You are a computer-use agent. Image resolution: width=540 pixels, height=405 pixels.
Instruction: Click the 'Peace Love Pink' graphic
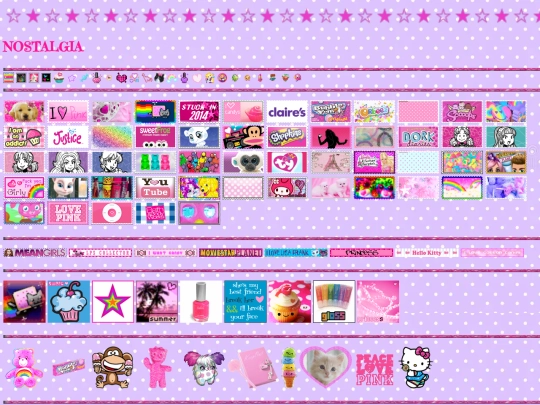click(374, 369)
